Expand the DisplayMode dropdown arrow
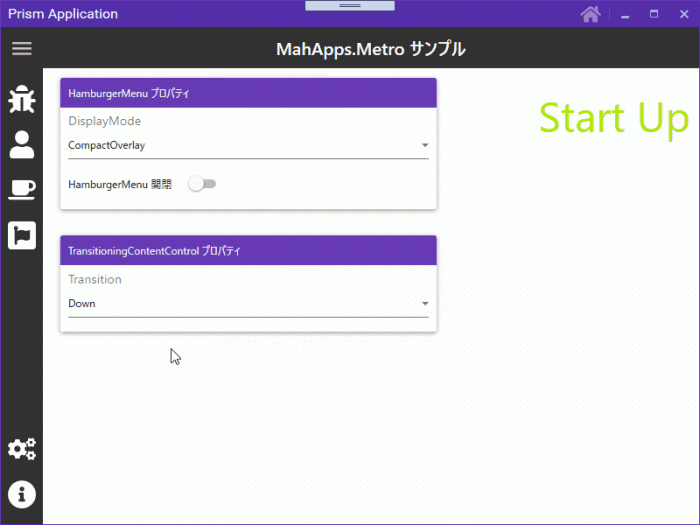 425,145
